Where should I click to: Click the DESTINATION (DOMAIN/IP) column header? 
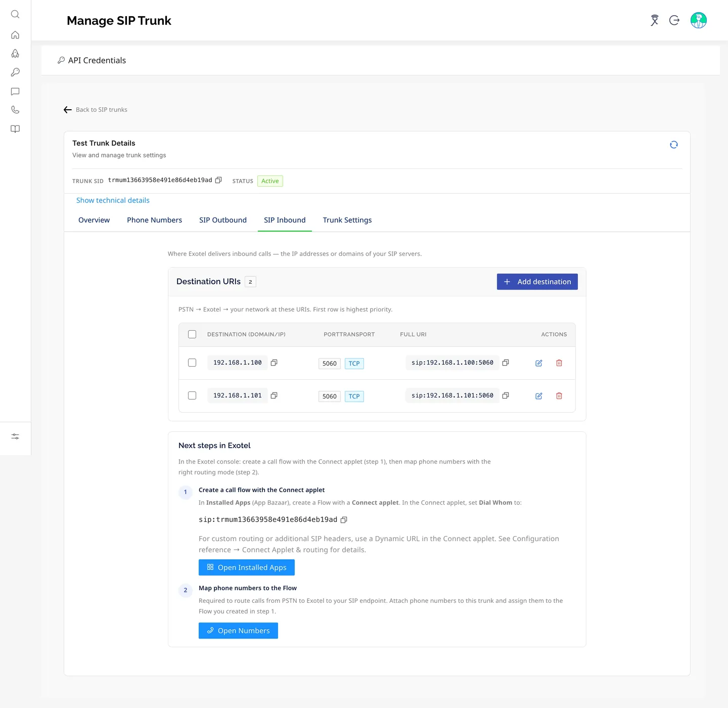coord(246,334)
